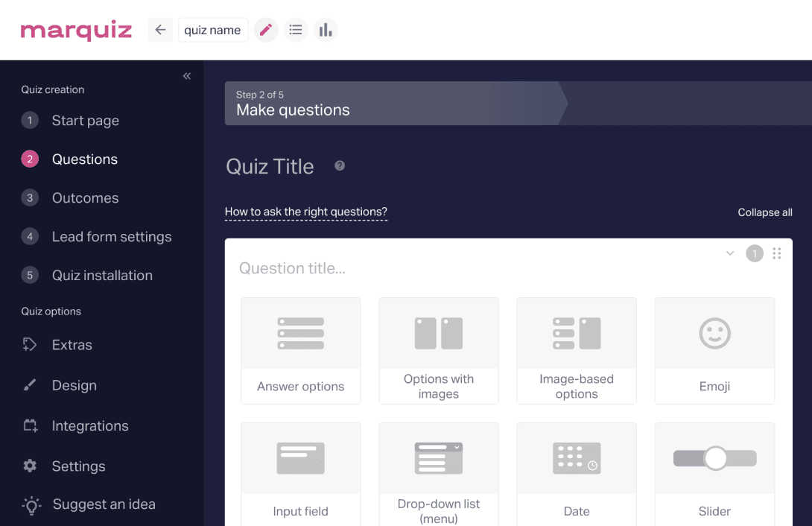This screenshot has width=812, height=526.
Task: Click the drag handle dots on question card
Action: pos(777,253)
